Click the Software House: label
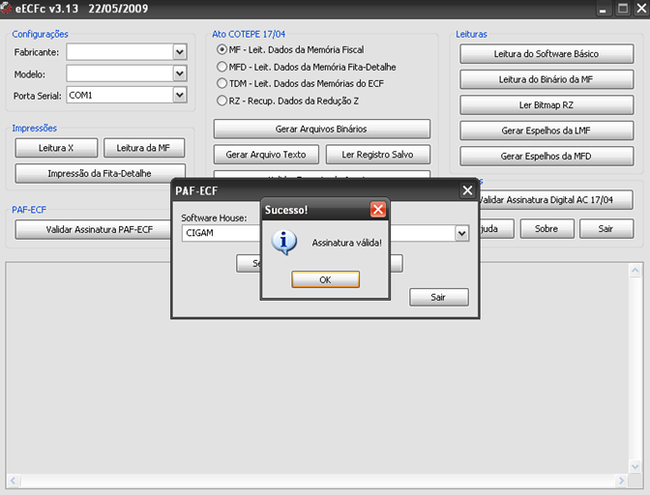The height and width of the screenshot is (495, 650). click(214, 218)
